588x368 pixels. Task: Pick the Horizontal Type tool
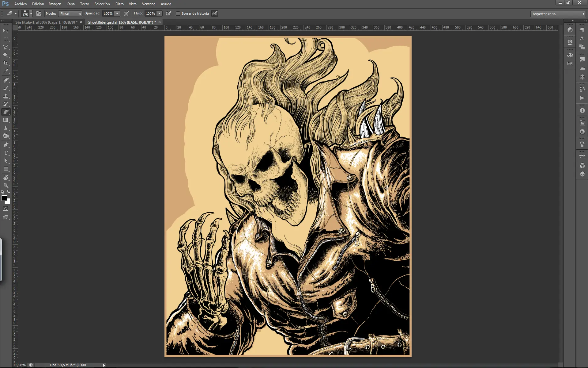pos(6,152)
